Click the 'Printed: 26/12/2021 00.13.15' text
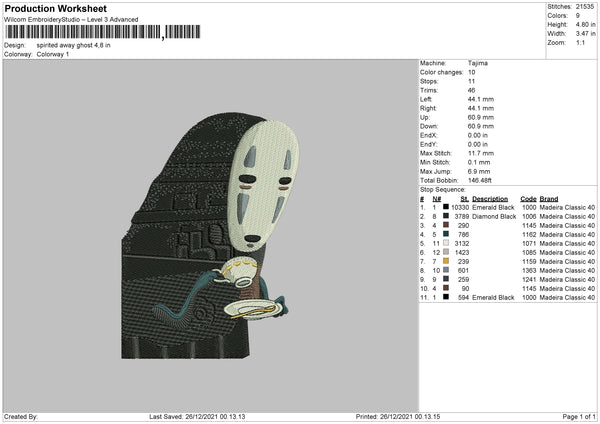 [x=398, y=416]
